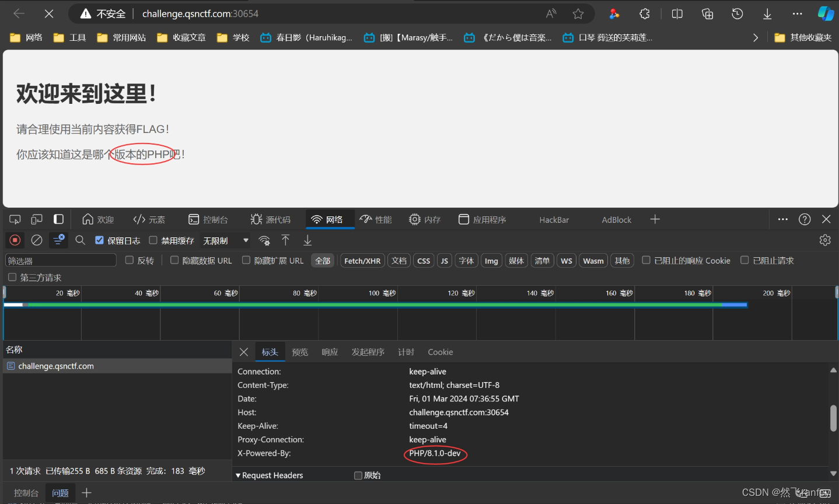
Task: Toggle split screen icon in the toolbar
Action: [x=677, y=13]
